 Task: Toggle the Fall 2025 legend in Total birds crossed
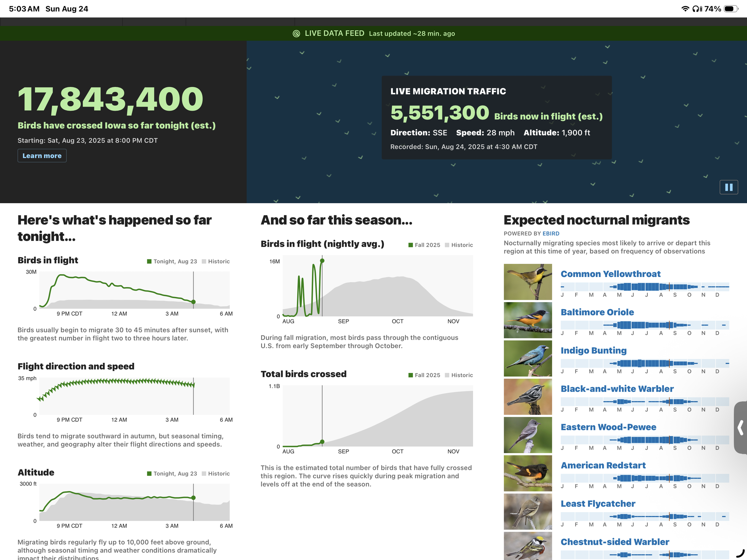424,375
